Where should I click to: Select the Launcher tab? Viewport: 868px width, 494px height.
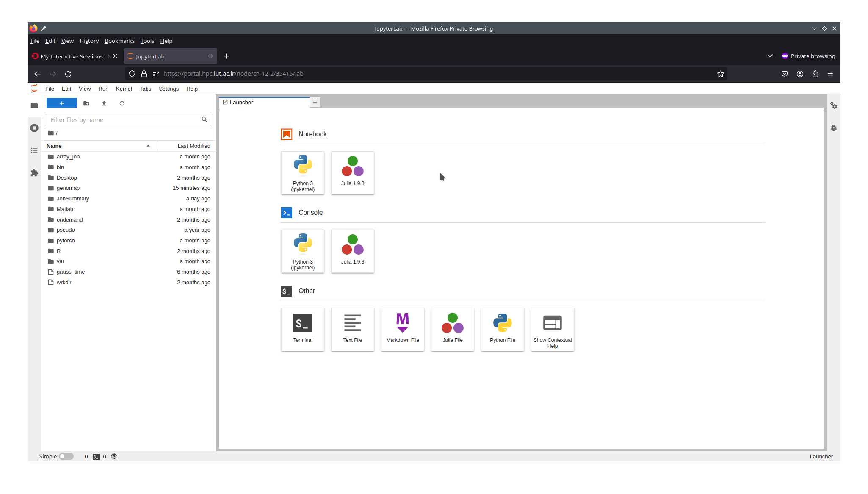264,103
